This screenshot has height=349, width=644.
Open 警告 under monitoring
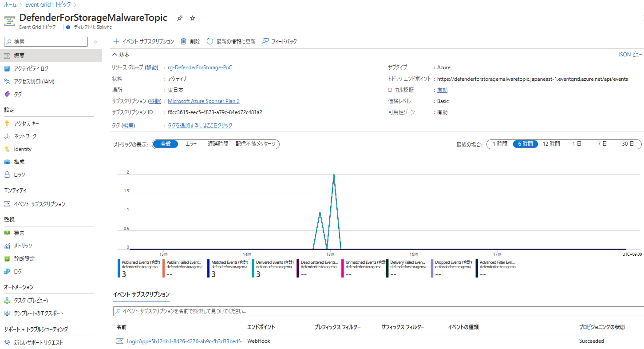(x=19, y=233)
